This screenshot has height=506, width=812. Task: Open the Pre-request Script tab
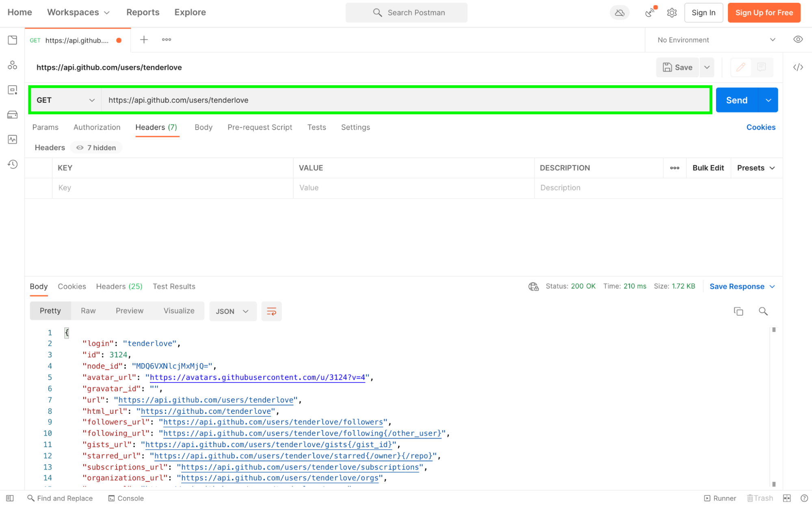(260, 127)
